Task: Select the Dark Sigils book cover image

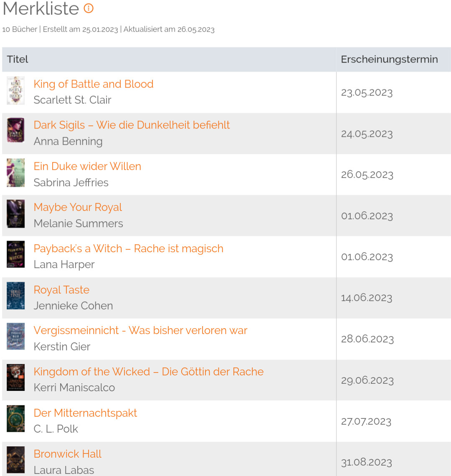Action: coord(15,130)
